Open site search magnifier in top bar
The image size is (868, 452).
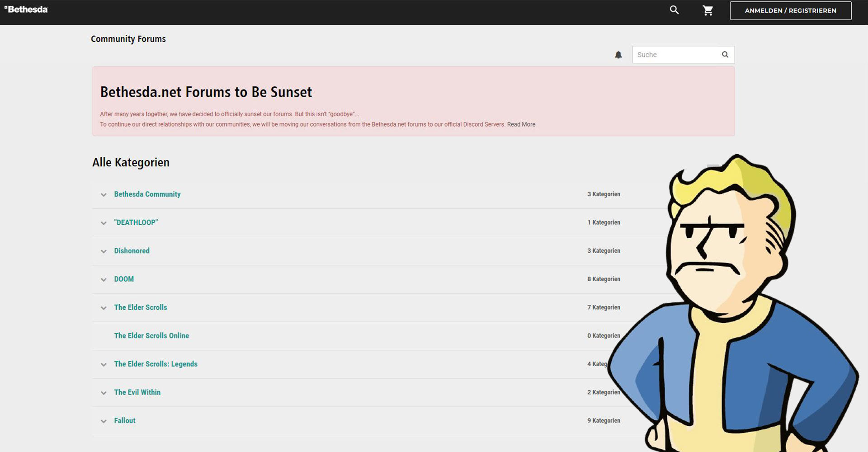point(674,10)
